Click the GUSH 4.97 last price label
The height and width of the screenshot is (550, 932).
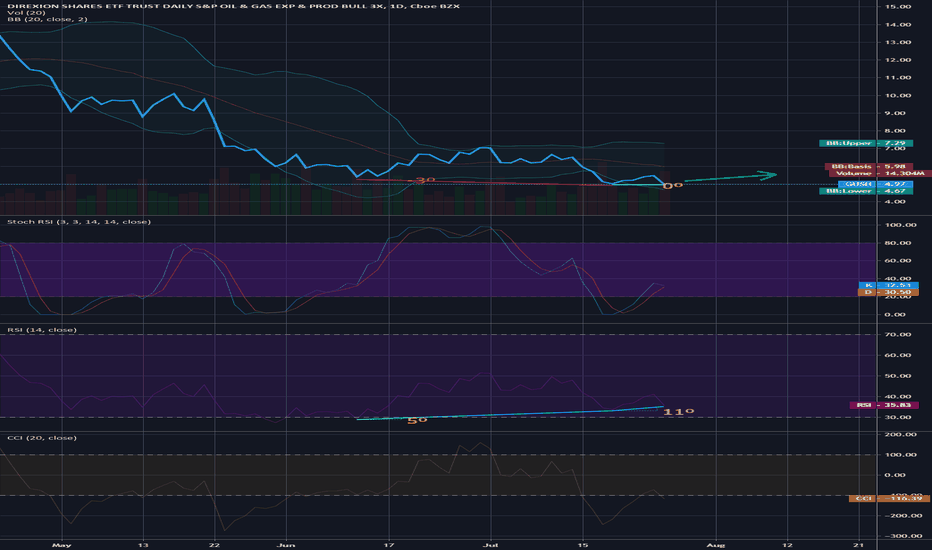pos(875,184)
